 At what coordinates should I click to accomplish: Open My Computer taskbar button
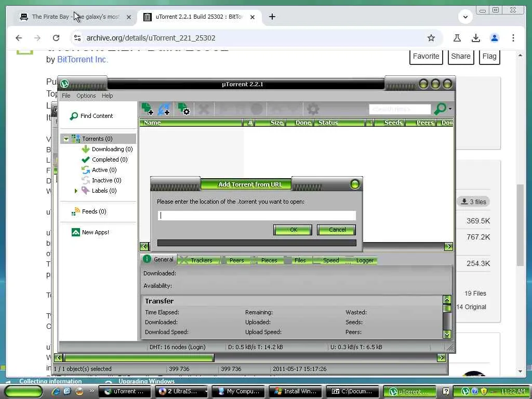click(x=240, y=391)
